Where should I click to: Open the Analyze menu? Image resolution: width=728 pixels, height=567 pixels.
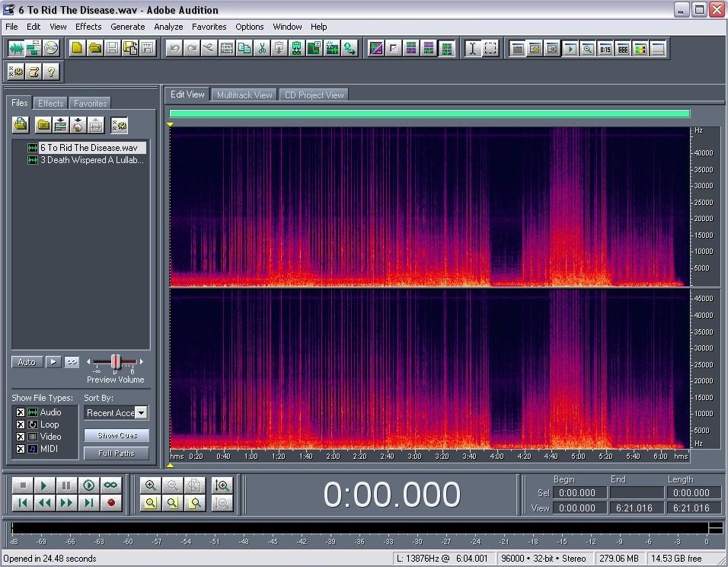168,27
